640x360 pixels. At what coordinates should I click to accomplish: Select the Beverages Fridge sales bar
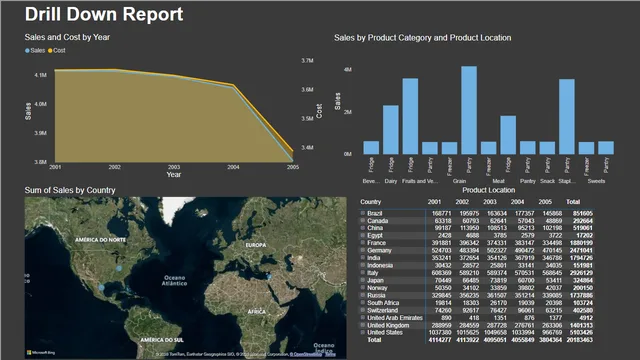click(x=371, y=148)
